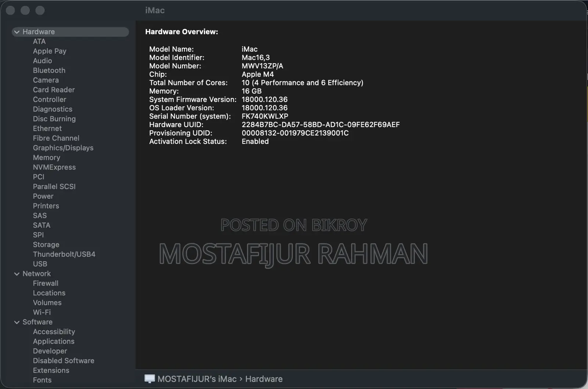Select Thunderbolt/USB4 in sidebar
Viewport: 588px width, 389px height.
click(x=64, y=254)
